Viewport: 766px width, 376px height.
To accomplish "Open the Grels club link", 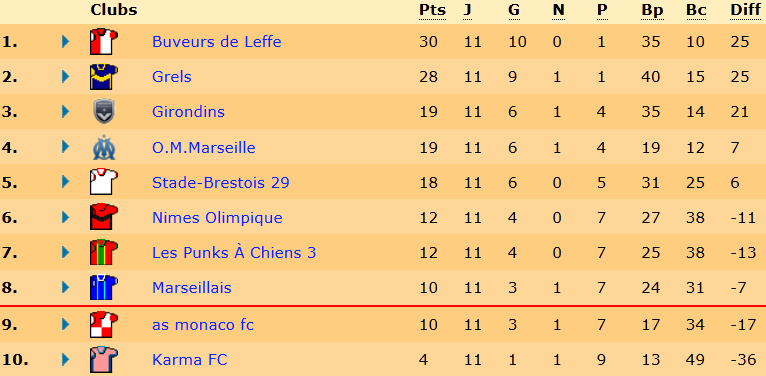I will click(x=171, y=77).
